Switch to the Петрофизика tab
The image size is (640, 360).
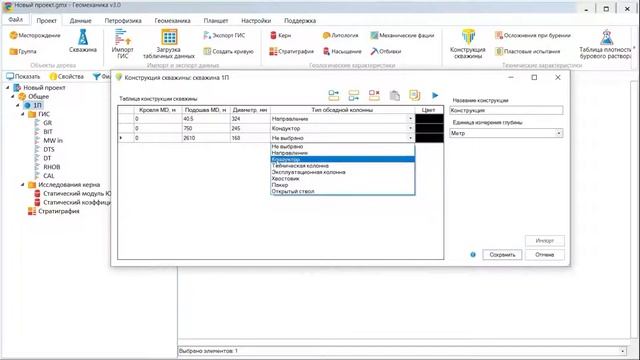coord(123,21)
